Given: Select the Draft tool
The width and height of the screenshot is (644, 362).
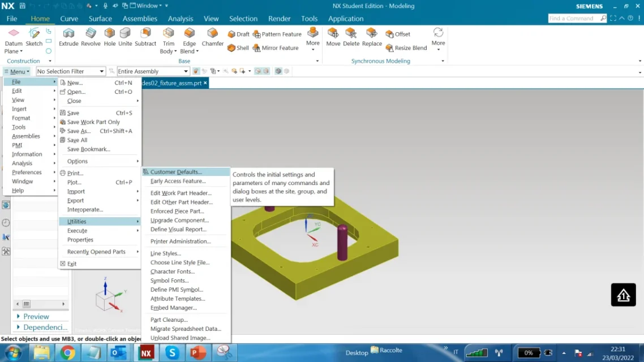Looking at the screenshot, I should pos(238,34).
